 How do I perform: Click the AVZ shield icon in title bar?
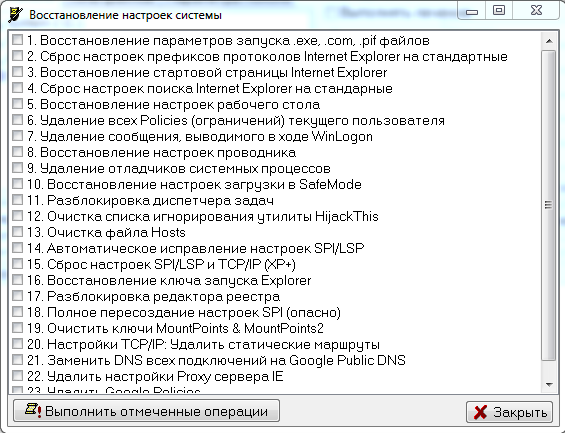tap(15, 15)
